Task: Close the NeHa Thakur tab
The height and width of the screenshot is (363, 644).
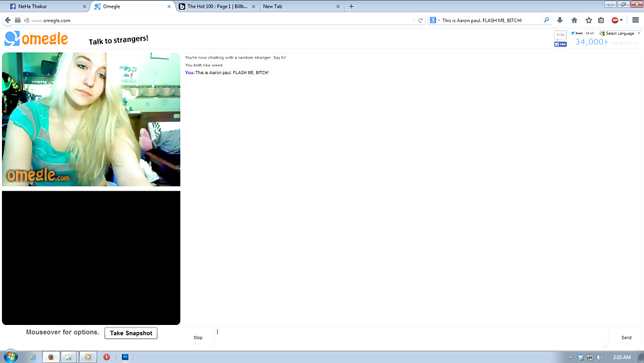Action: point(84,6)
